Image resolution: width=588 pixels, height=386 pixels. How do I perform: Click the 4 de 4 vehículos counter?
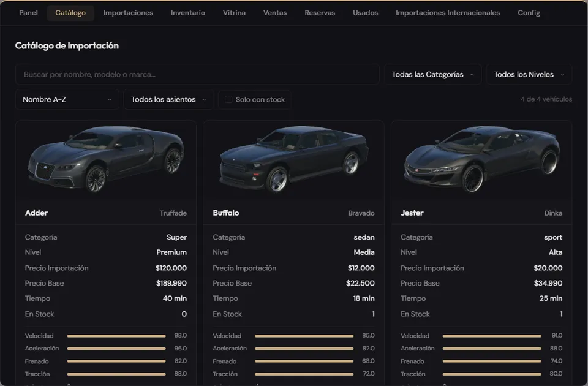[x=546, y=99]
